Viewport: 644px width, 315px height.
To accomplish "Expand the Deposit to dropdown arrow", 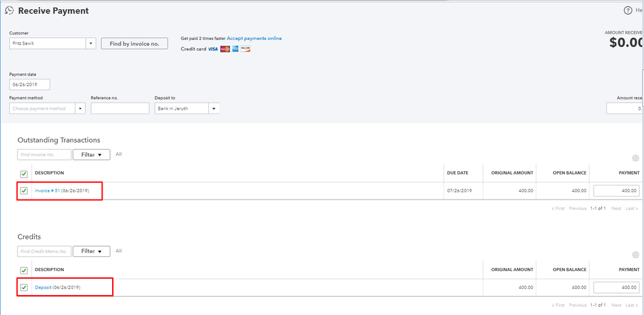I will click(x=214, y=108).
